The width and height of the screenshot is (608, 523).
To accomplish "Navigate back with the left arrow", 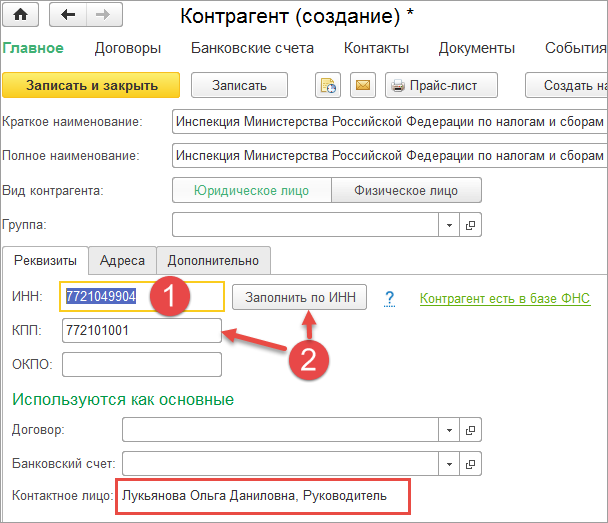I will point(68,15).
